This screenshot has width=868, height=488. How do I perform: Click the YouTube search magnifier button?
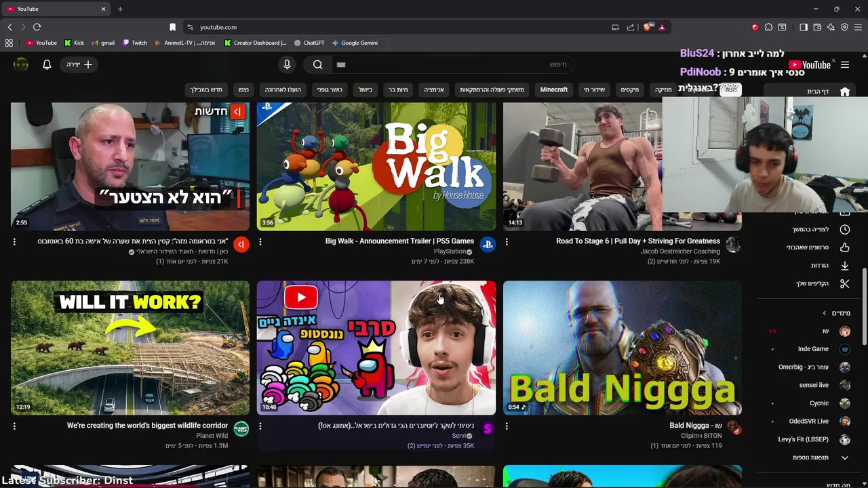318,64
